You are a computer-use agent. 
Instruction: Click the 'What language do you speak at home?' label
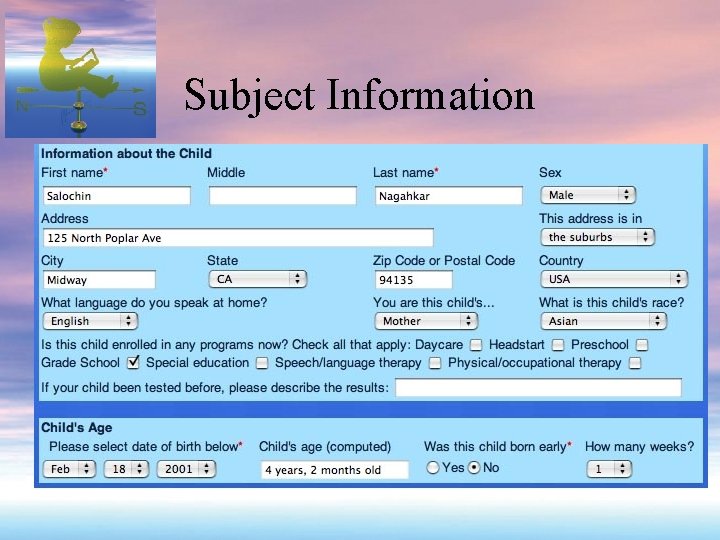pos(154,303)
